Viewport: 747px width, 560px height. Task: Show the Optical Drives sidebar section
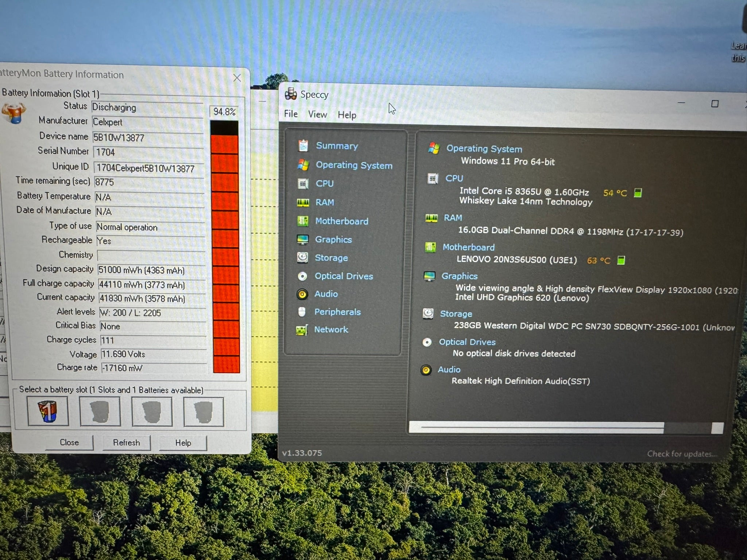click(344, 276)
